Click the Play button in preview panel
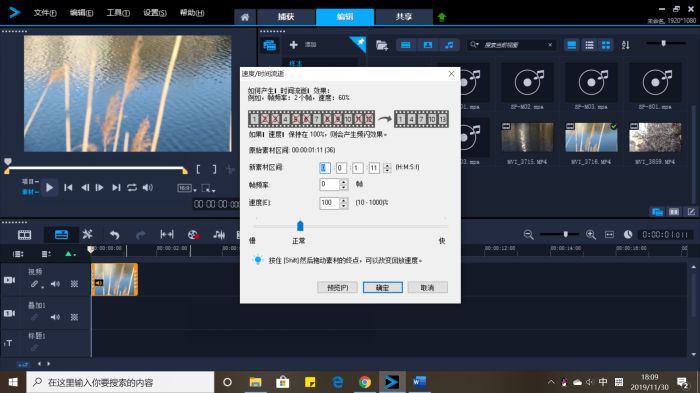Viewport: 700px width, 393px height. (x=50, y=188)
